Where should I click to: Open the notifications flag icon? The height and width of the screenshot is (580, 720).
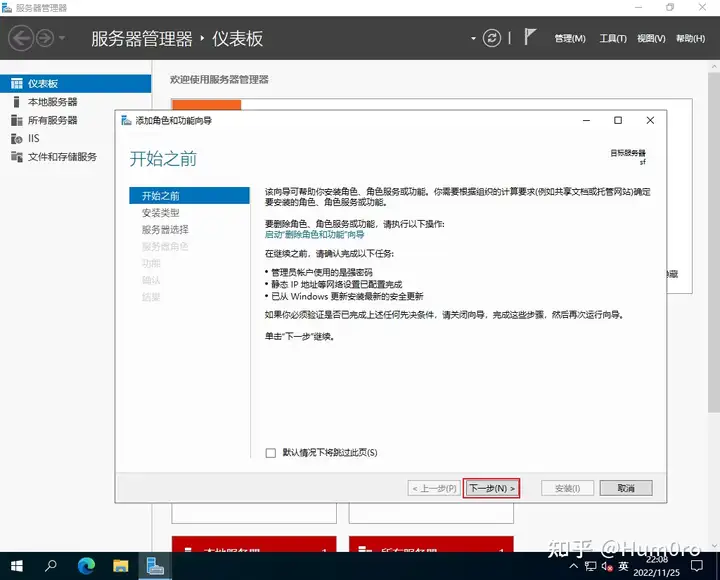[530, 37]
